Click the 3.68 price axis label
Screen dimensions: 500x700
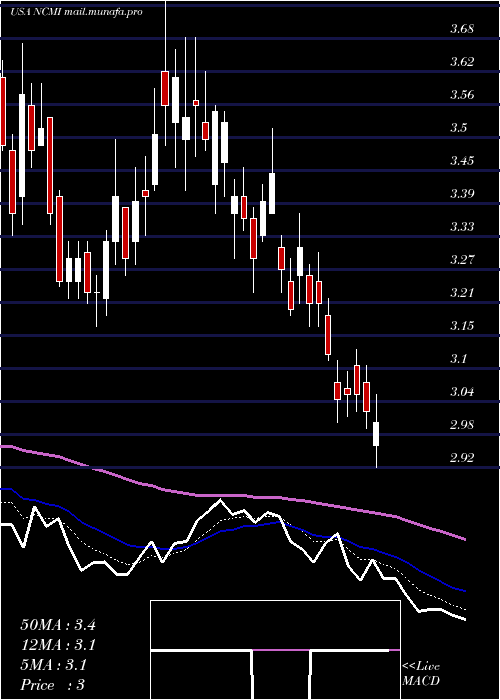(461, 29)
